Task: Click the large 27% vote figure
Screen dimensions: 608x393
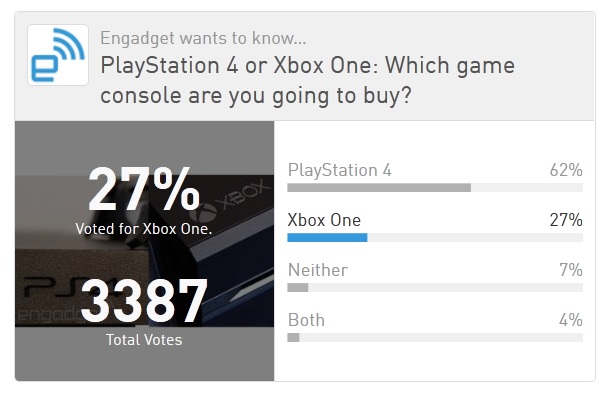Action: click(x=144, y=189)
